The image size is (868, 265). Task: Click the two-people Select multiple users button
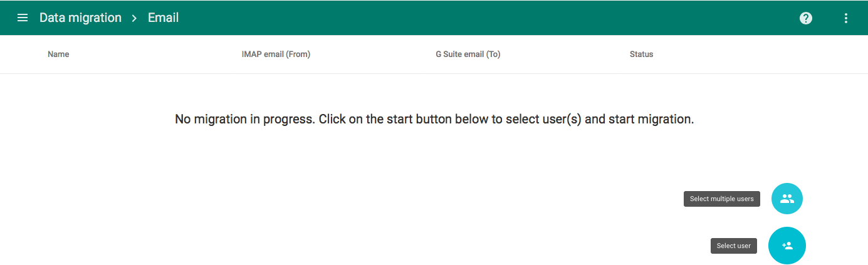(x=787, y=199)
